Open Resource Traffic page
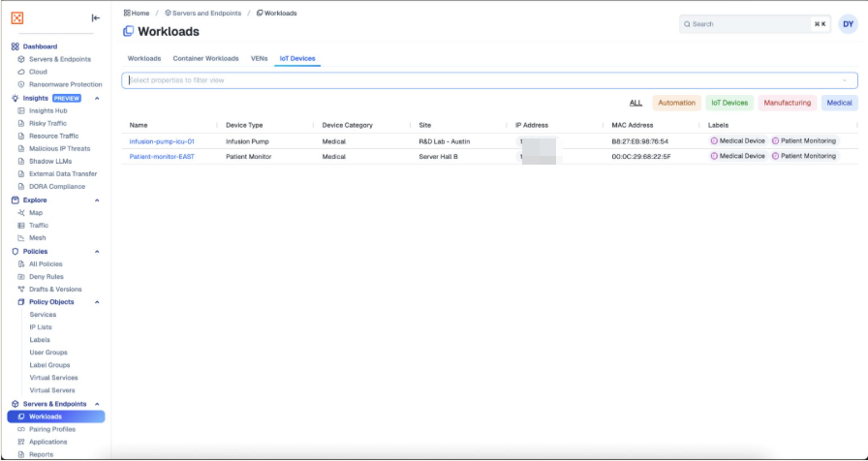 [53, 136]
